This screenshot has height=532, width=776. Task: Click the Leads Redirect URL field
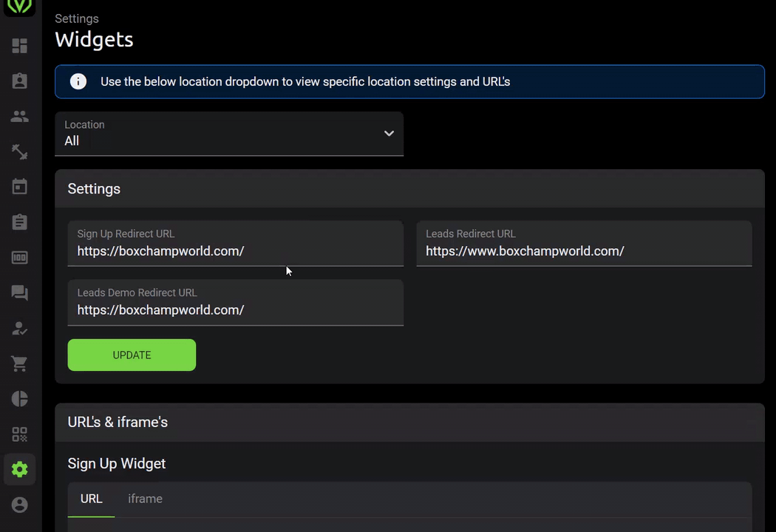(x=584, y=244)
